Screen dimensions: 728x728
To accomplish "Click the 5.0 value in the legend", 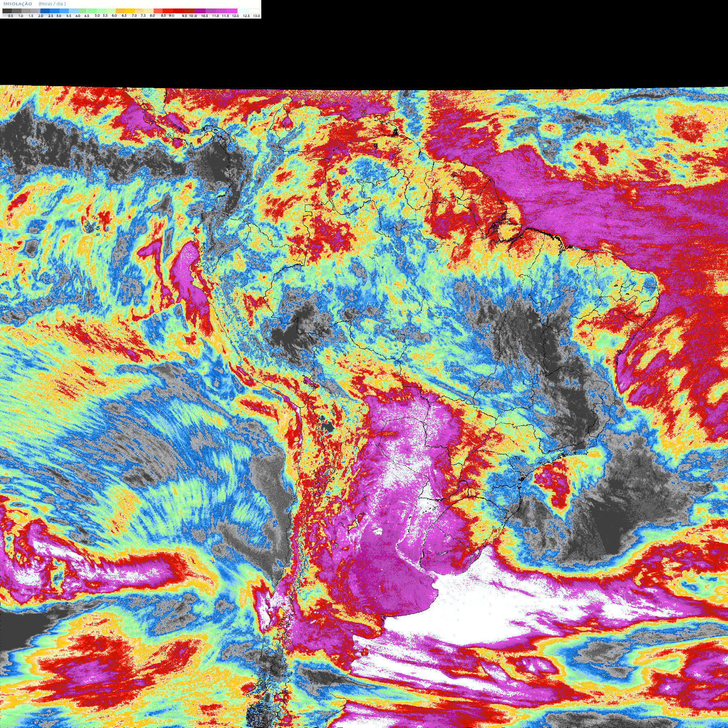I will click(x=97, y=15).
